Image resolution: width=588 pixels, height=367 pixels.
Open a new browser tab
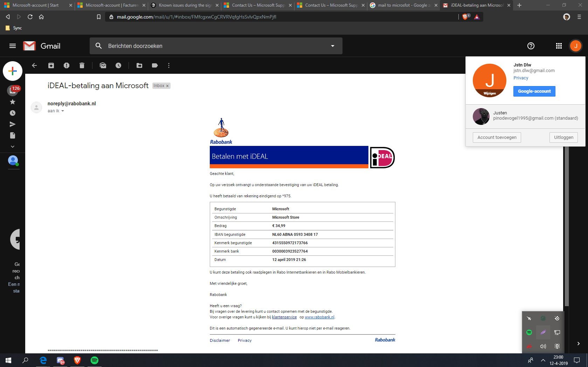(519, 5)
